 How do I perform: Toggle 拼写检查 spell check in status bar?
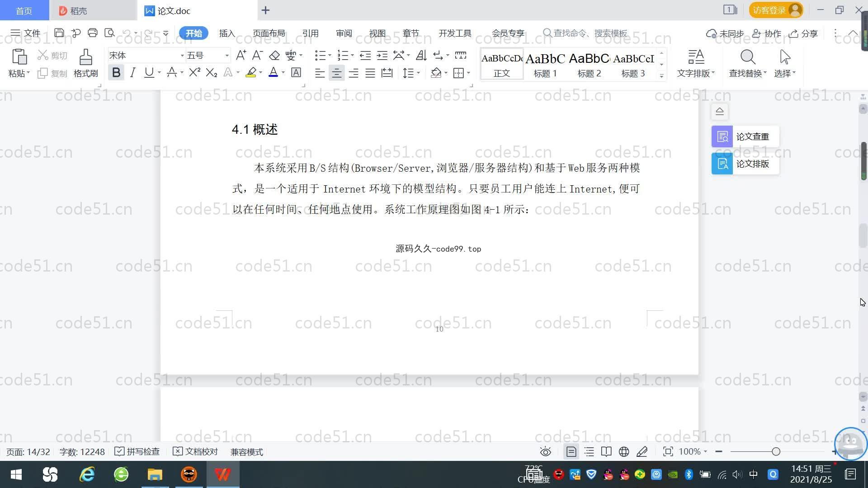coord(137,451)
